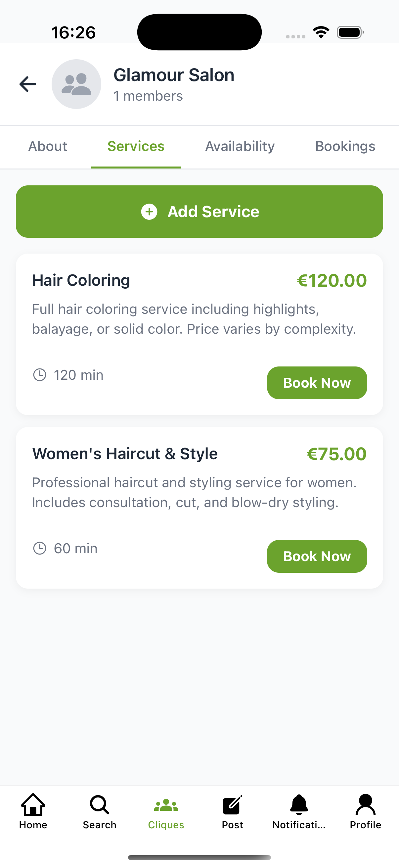The image size is (399, 868).
Task: Open the Notifications bell icon
Action: pyautogui.click(x=299, y=804)
